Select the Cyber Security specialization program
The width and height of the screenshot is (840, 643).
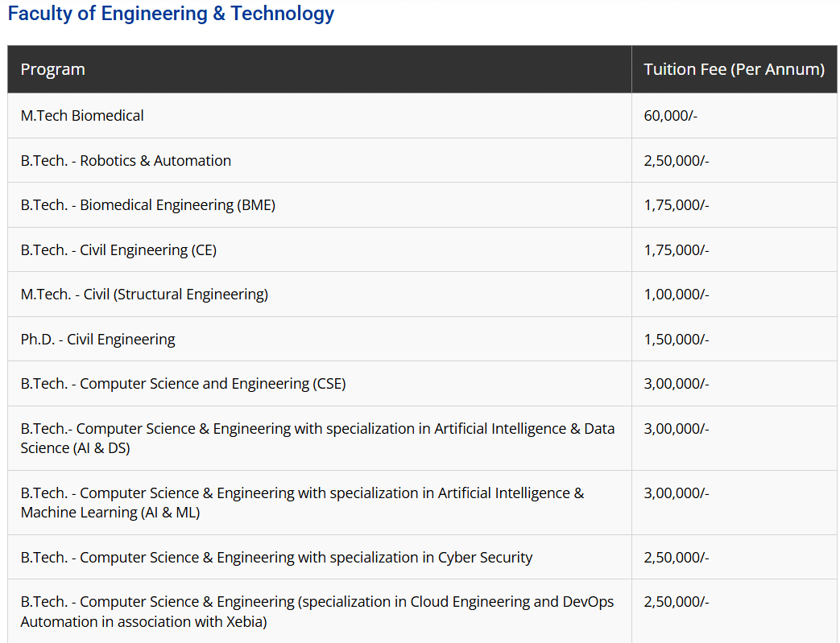(x=276, y=557)
